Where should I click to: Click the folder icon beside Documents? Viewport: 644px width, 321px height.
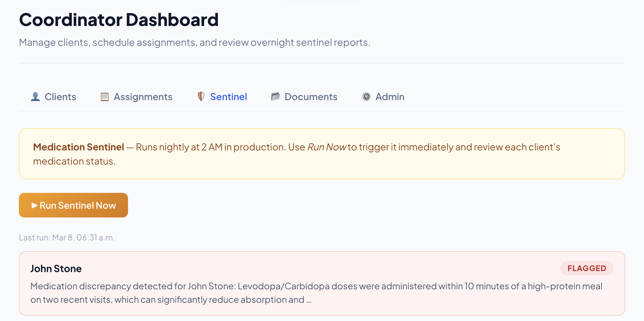pos(276,97)
